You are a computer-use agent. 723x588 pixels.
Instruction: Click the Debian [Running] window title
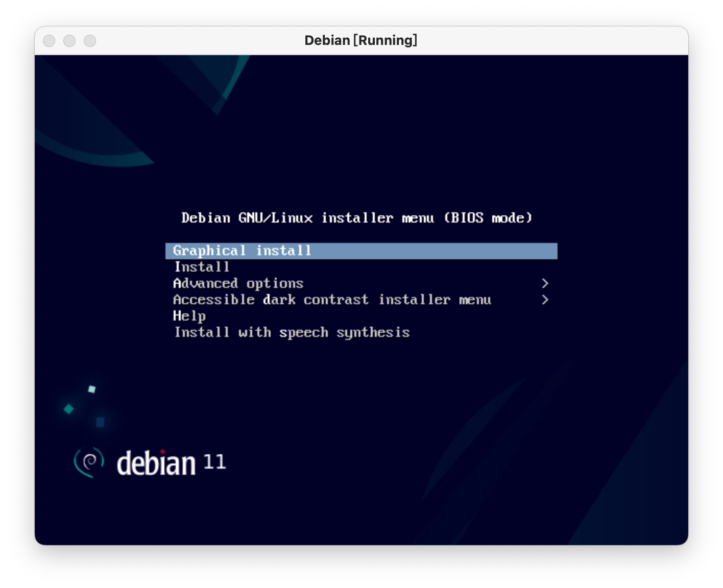361,40
